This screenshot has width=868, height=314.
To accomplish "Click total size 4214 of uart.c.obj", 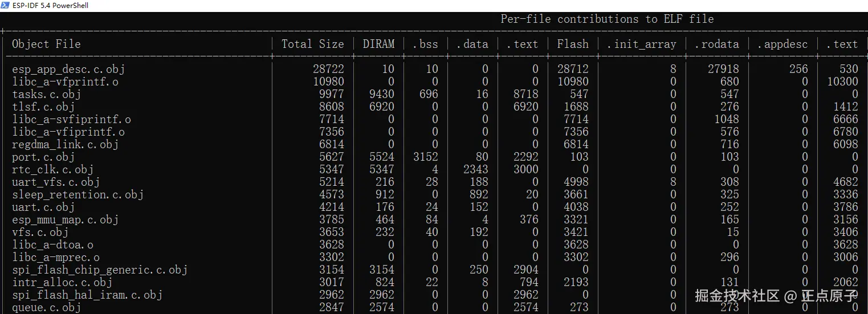I will pyautogui.click(x=332, y=207).
